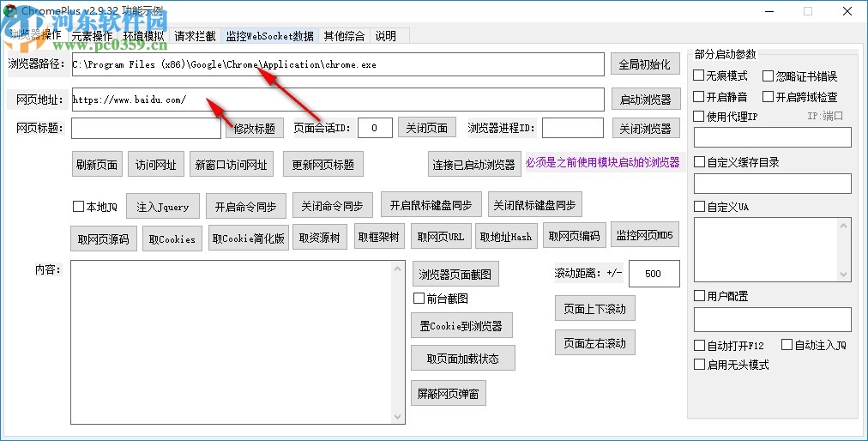Click 连接已启动浏览器 button
This screenshot has height=441, width=868.
click(x=474, y=165)
